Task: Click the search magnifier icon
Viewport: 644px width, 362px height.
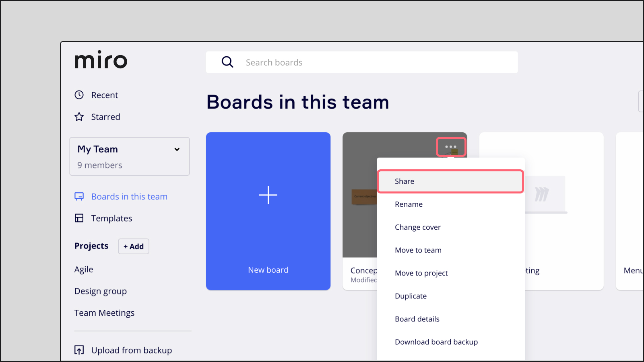Action: (227, 62)
